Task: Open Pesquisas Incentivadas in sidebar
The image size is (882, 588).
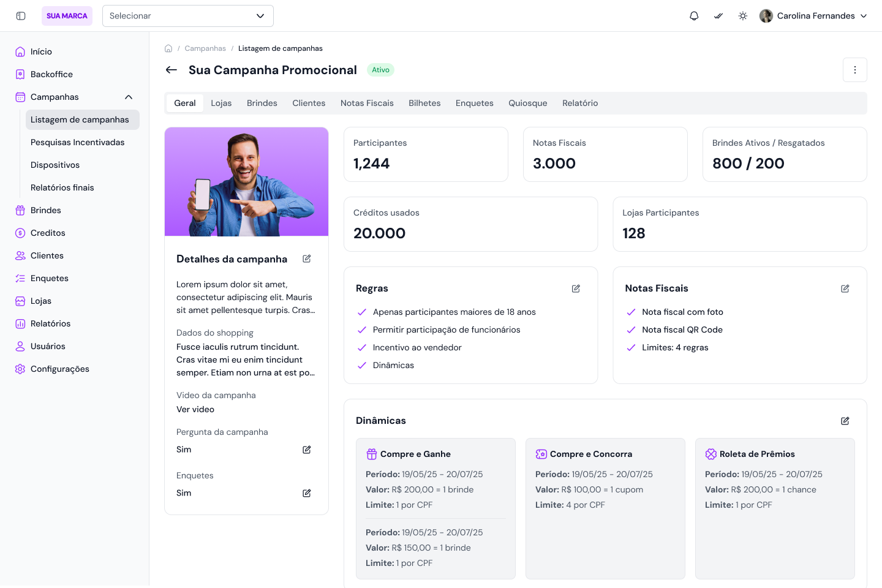Action: (x=78, y=142)
